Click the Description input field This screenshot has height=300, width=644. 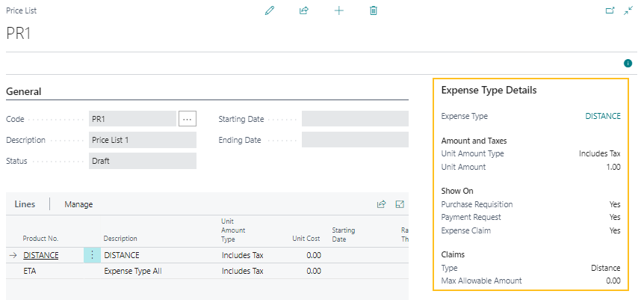coord(142,140)
